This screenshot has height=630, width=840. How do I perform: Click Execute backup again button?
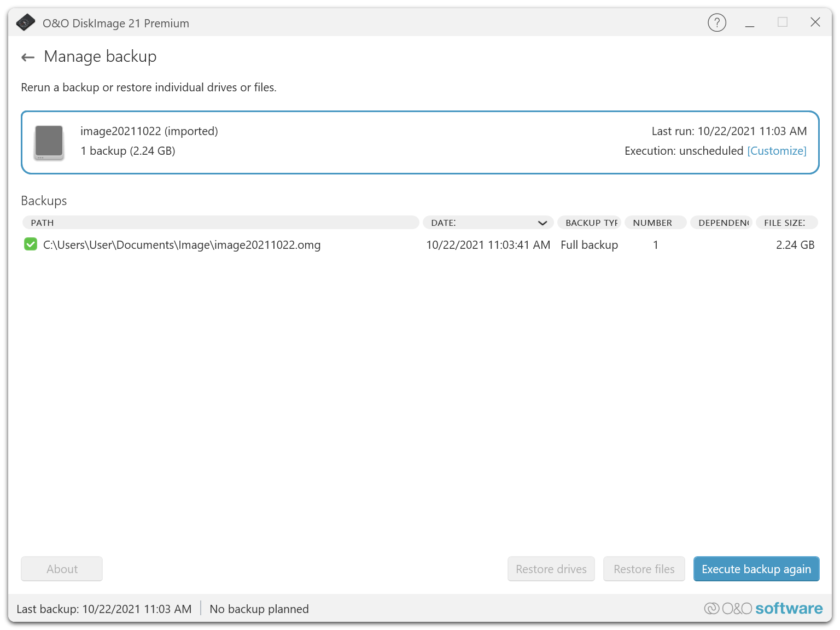pyautogui.click(x=756, y=569)
